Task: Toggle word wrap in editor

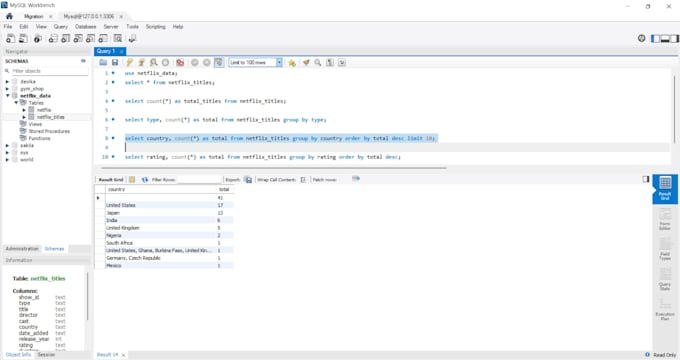Action: (x=342, y=62)
